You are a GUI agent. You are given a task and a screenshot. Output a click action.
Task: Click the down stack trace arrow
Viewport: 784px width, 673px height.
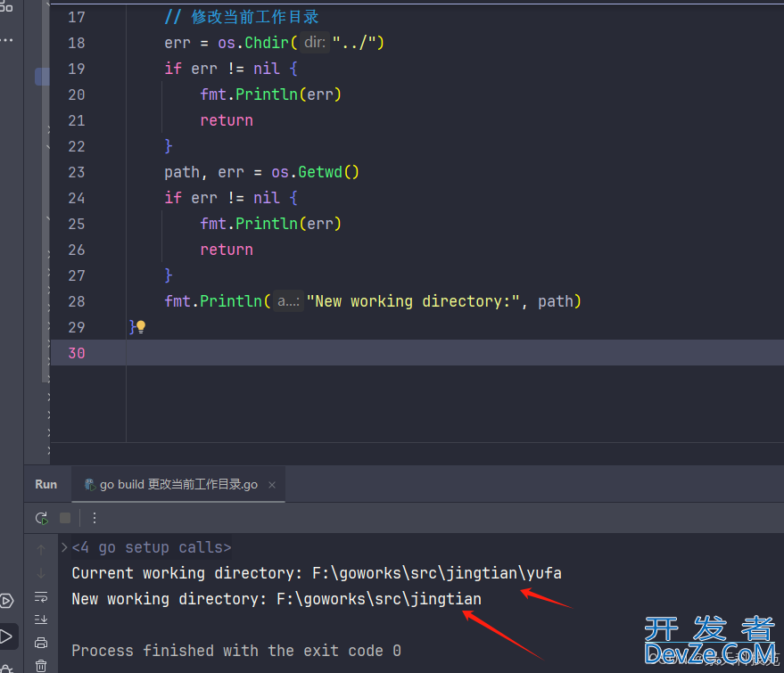[41, 573]
